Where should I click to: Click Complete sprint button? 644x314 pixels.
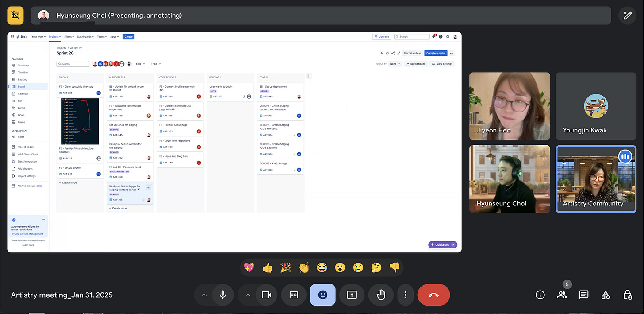436,53
